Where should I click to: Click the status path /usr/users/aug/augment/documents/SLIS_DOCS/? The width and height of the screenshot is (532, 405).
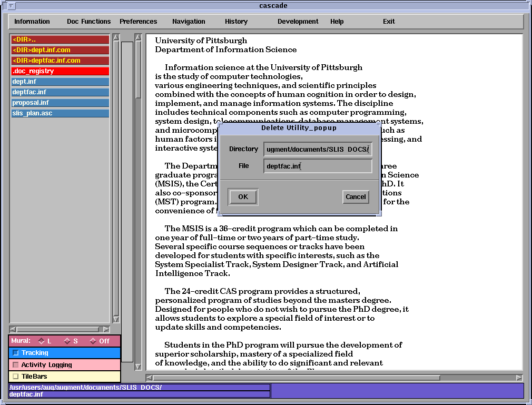pos(85,388)
